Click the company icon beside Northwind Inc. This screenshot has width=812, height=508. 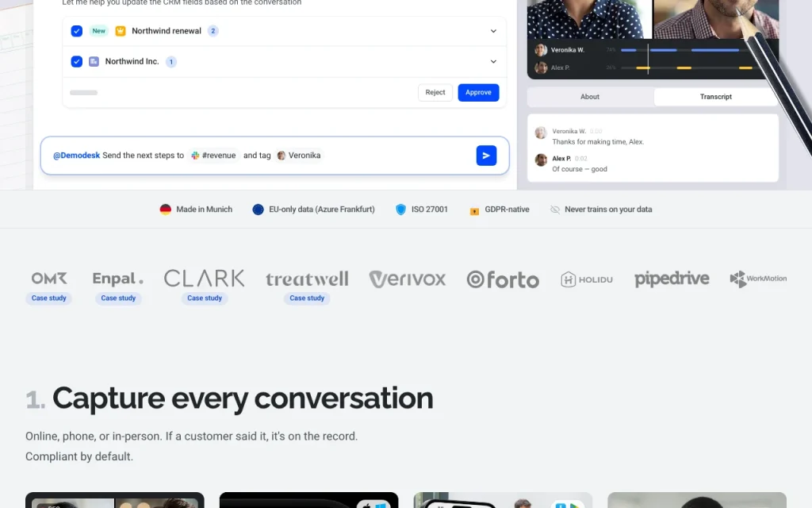coord(94,62)
